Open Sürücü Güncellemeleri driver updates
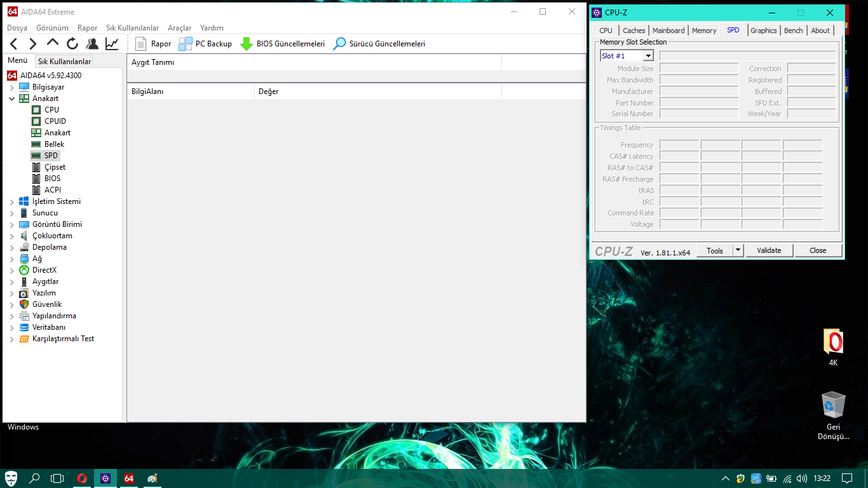868x488 pixels. coord(379,44)
